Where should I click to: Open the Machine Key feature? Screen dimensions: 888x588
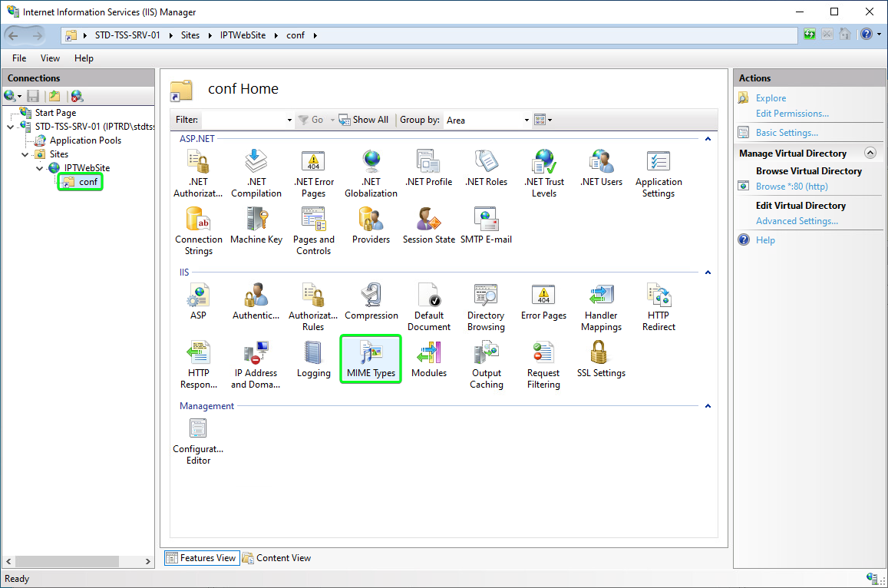[x=256, y=226]
